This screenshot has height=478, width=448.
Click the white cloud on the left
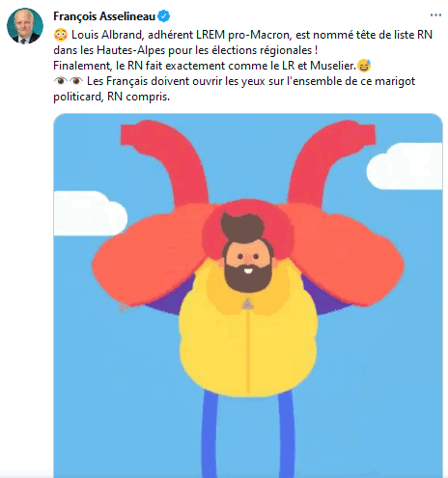click(90, 213)
